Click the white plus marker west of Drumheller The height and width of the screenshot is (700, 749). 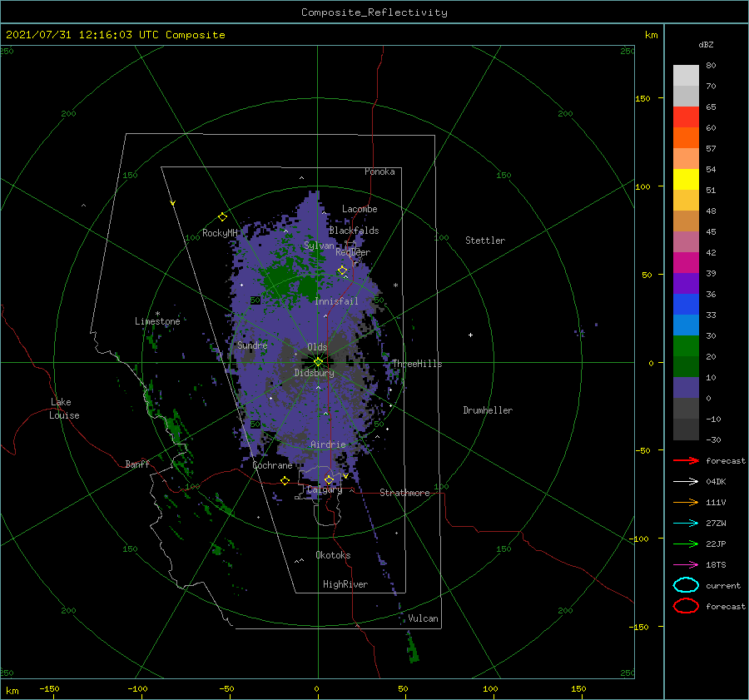(470, 335)
